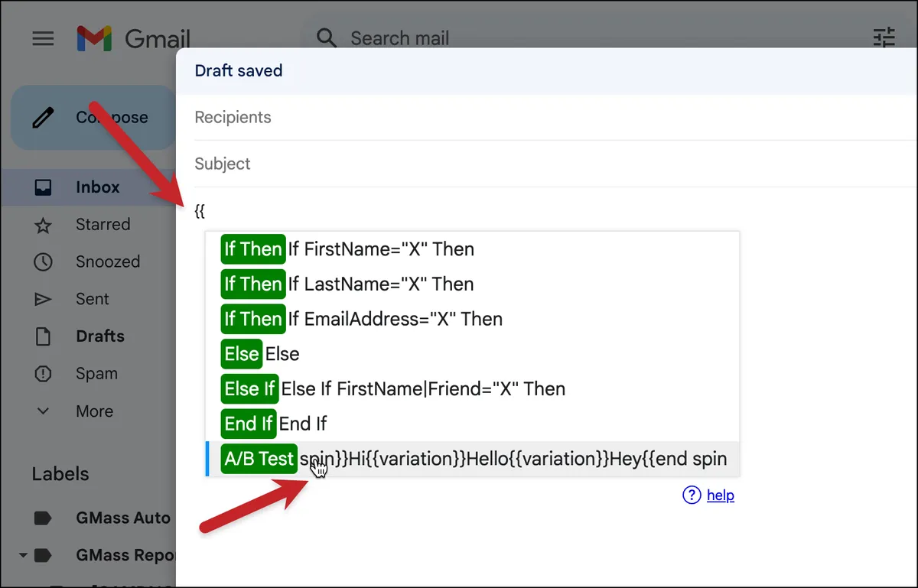Click the Starred star icon

point(43,225)
